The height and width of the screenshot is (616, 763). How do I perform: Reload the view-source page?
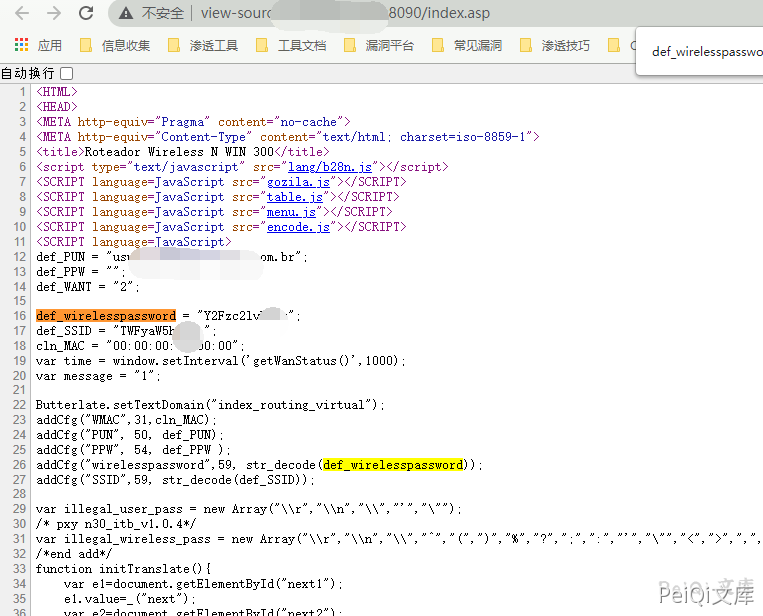coord(86,14)
